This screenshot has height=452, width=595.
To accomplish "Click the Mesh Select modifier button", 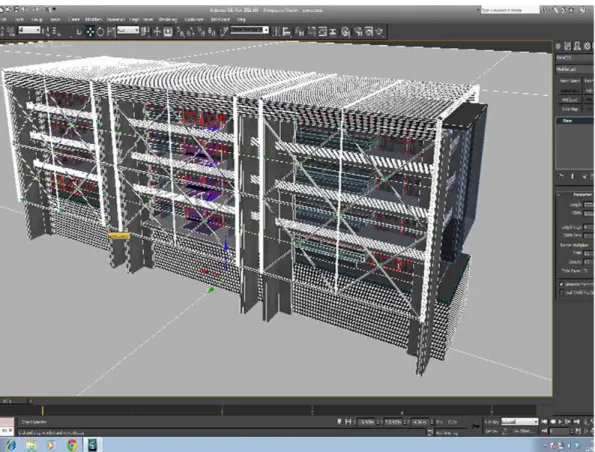I will 570,81.
